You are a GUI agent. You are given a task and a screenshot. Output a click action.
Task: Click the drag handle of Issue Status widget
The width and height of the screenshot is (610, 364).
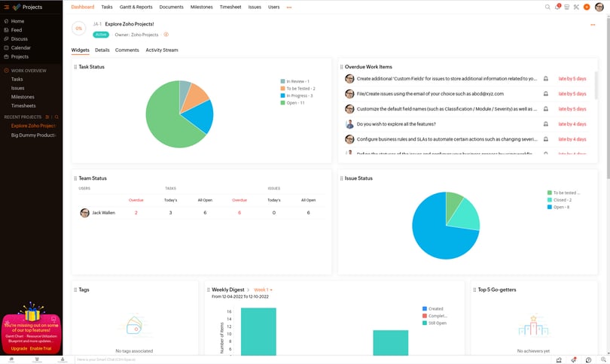[341, 178]
